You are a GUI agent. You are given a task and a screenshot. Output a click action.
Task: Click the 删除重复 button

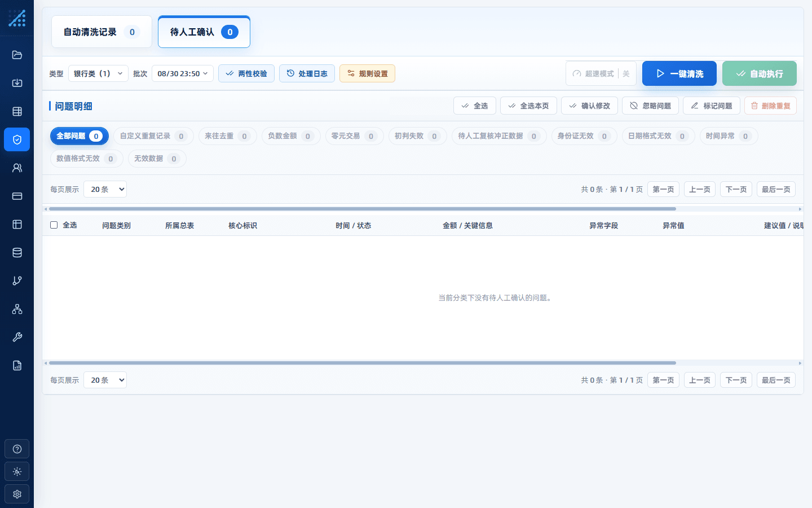[770, 106]
